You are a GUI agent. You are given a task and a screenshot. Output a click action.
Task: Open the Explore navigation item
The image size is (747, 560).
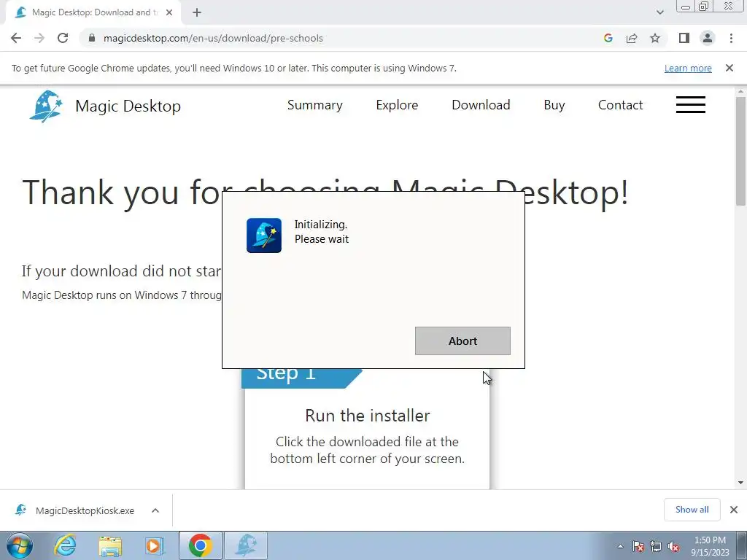click(397, 105)
